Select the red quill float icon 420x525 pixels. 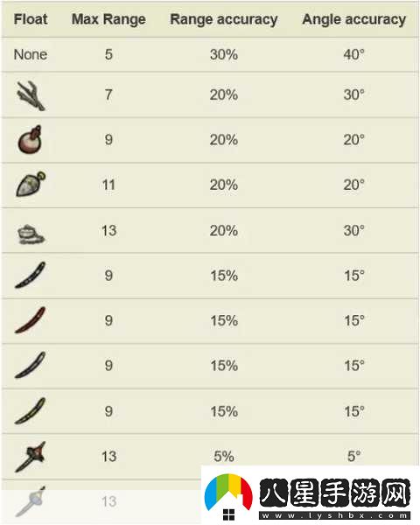pyautogui.click(x=30, y=320)
